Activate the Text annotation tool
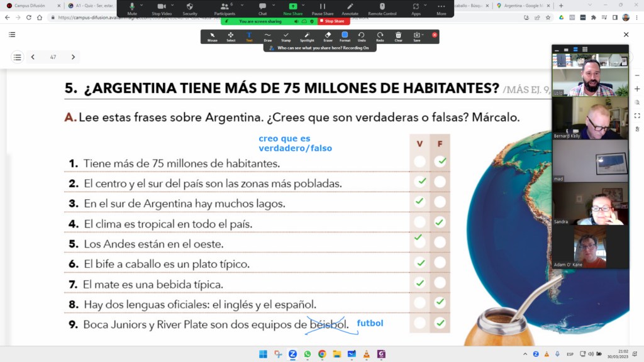Viewport: 644px width, 362px height. (x=249, y=37)
